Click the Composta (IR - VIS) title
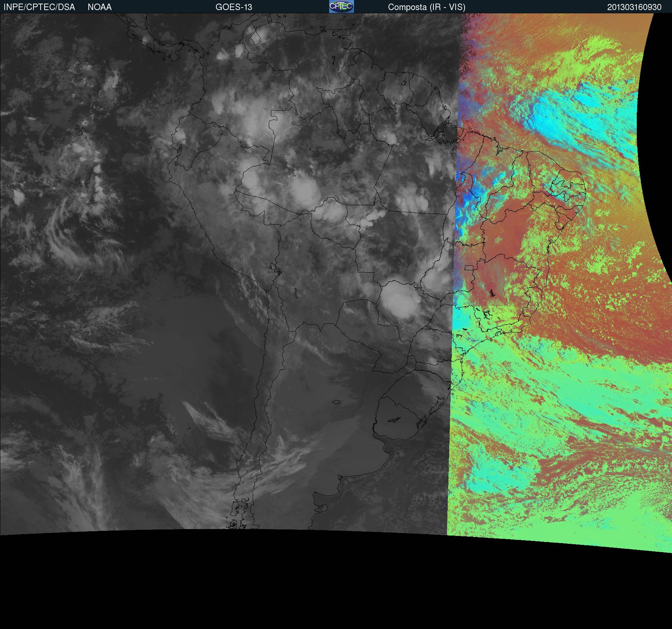This screenshot has width=672, height=629. coord(427,7)
